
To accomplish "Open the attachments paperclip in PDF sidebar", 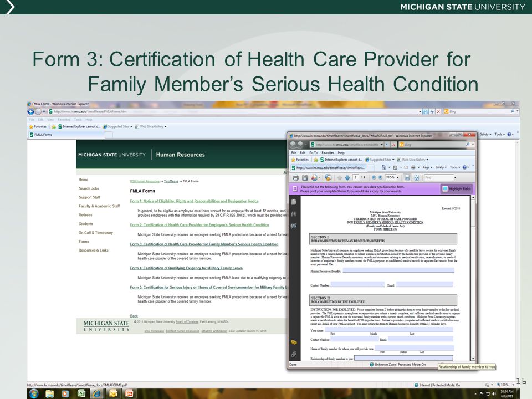I will 294,354.
